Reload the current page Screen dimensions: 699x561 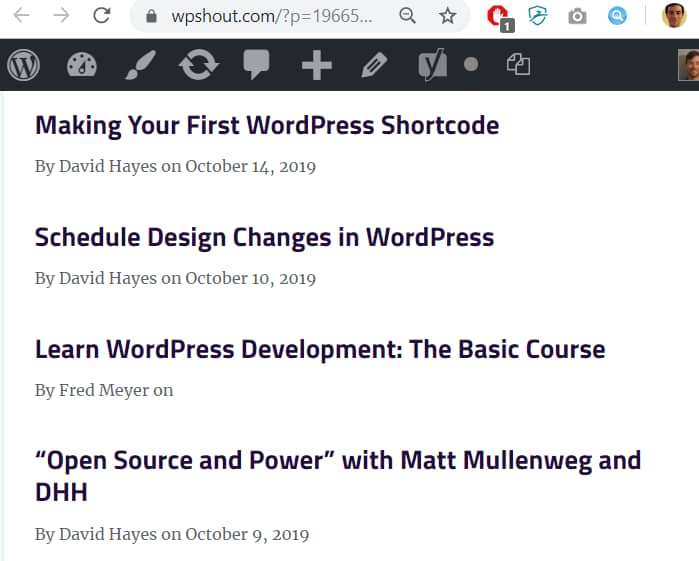pos(102,16)
